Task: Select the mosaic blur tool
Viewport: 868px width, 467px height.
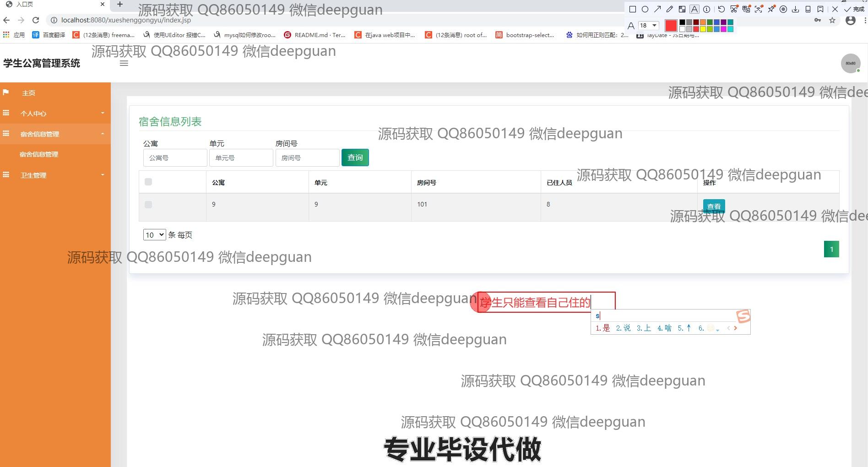Action: [x=682, y=9]
